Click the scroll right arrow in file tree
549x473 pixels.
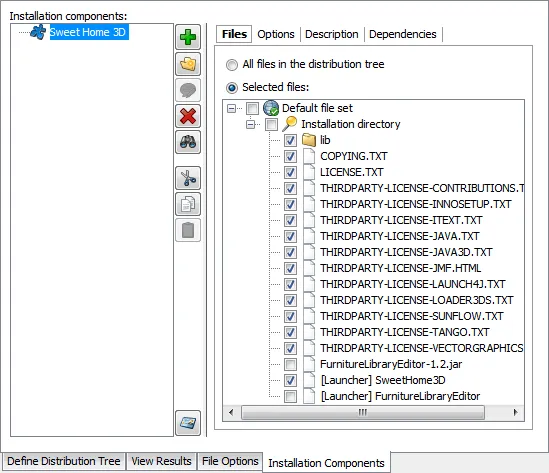pos(515,412)
